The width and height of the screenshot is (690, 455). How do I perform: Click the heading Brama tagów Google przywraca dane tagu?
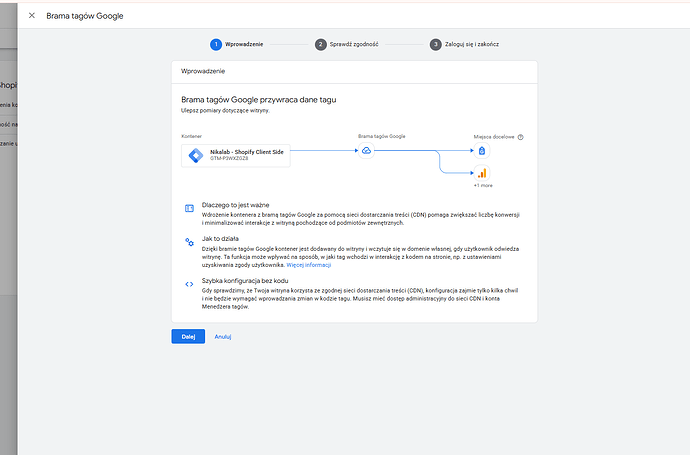259,100
